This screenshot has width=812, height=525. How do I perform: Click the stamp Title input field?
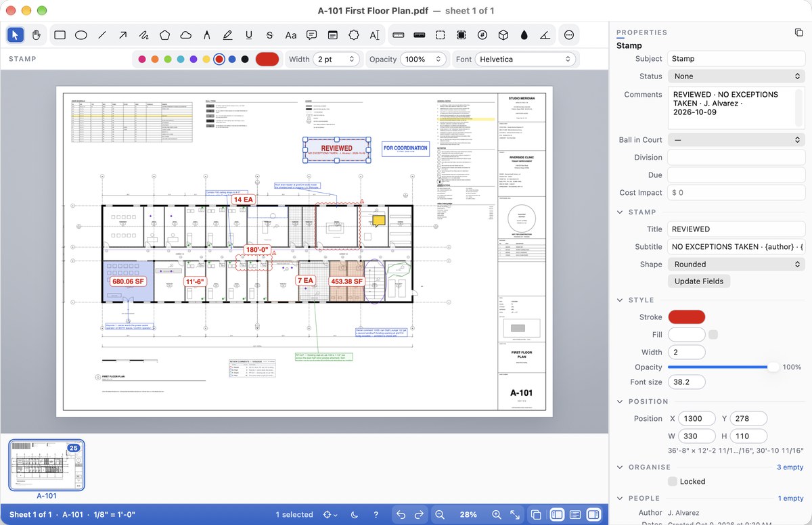pyautogui.click(x=736, y=229)
